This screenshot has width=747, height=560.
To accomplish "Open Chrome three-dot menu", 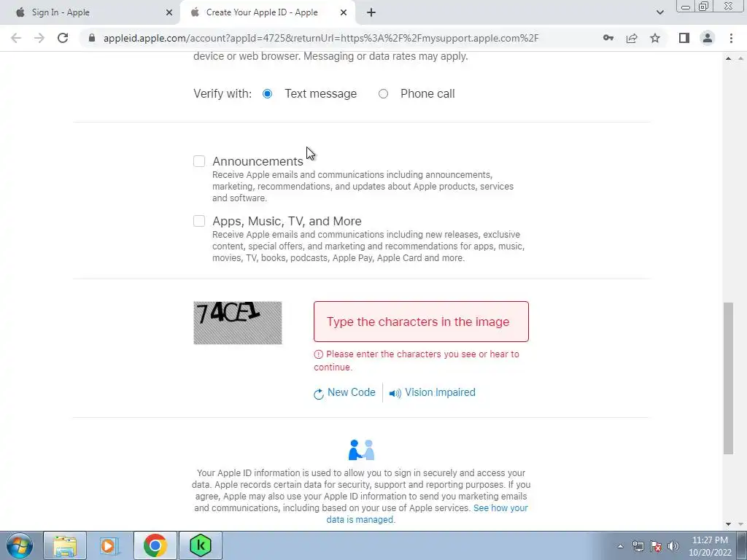I will [731, 38].
